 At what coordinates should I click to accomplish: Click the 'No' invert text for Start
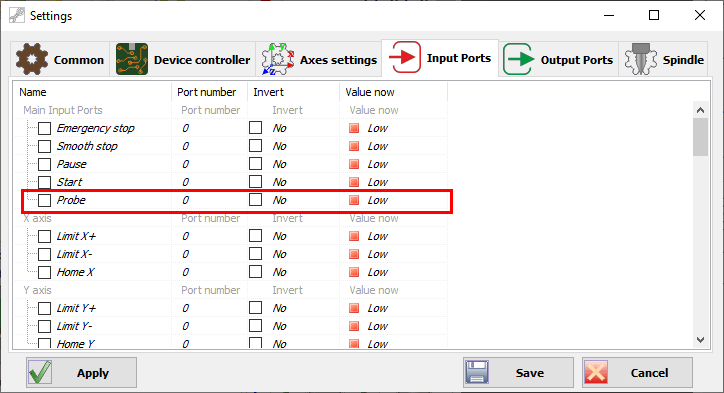[x=279, y=182]
